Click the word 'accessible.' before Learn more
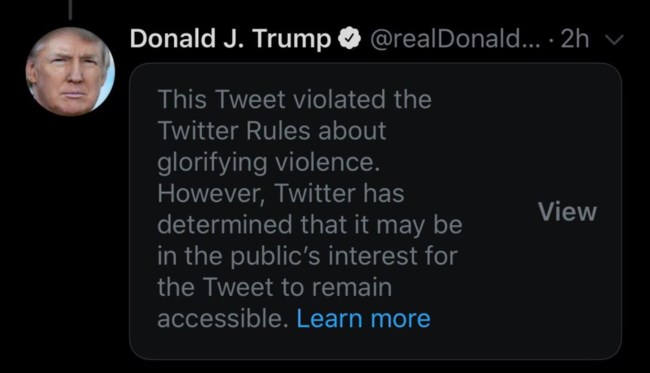 [223, 319]
